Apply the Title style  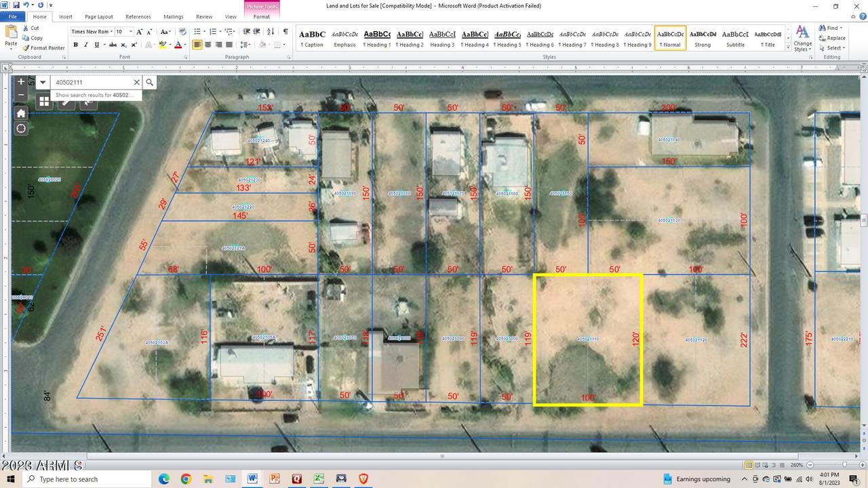point(768,39)
